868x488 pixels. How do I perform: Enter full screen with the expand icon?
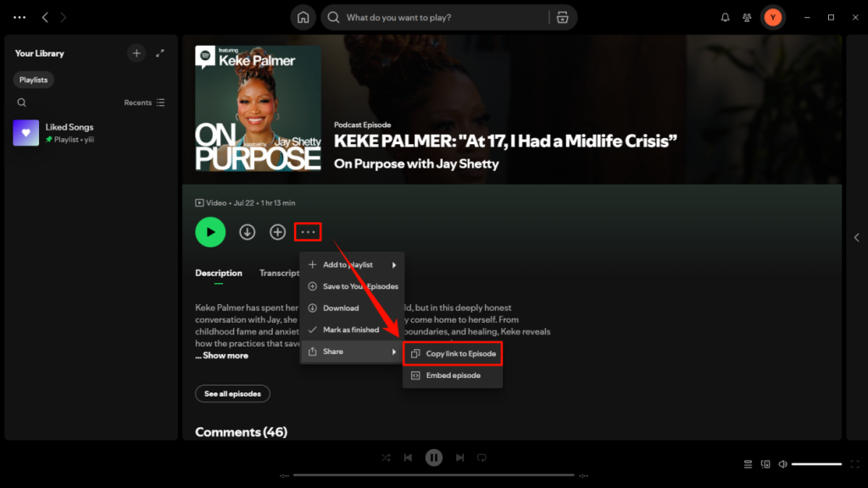854,463
